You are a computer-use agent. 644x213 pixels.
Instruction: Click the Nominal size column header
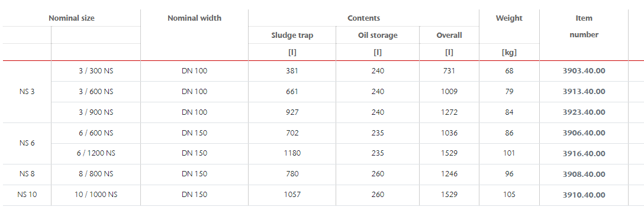(72, 18)
